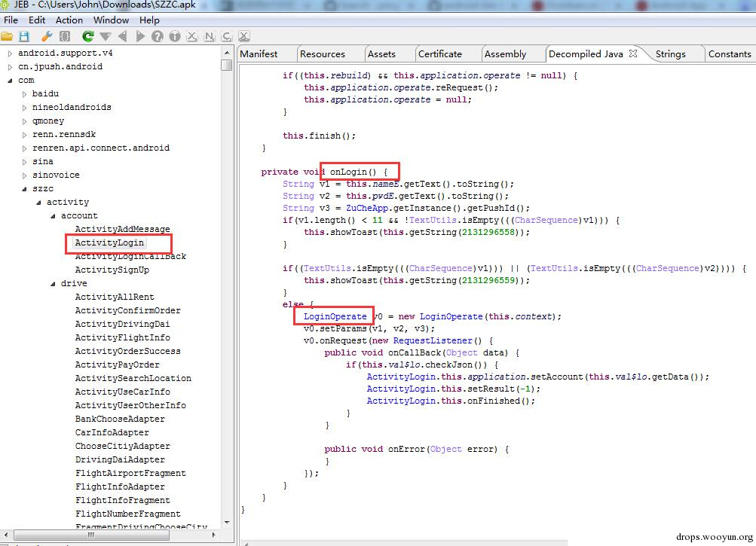Click the LoginOperate class reference in code
This screenshot has width=756, height=546.
(335, 316)
